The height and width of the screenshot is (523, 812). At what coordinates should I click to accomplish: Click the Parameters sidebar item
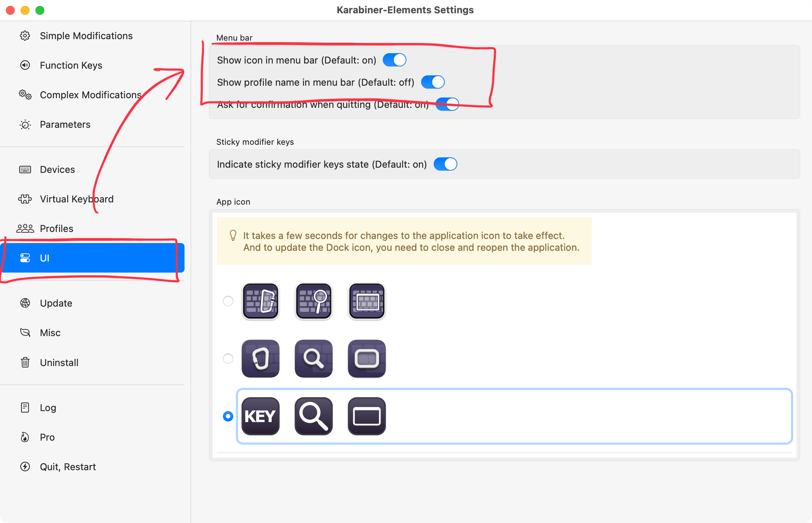pyautogui.click(x=65, y=124)
